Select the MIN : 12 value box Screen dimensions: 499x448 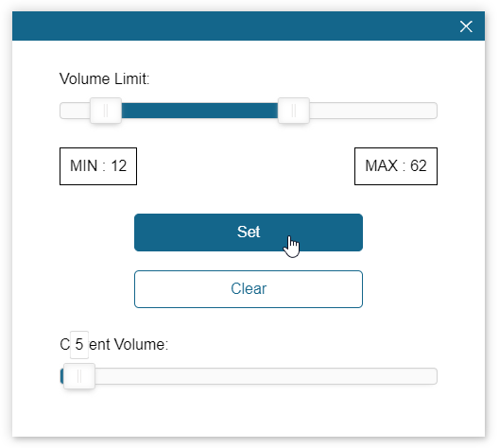click(98, 166)
